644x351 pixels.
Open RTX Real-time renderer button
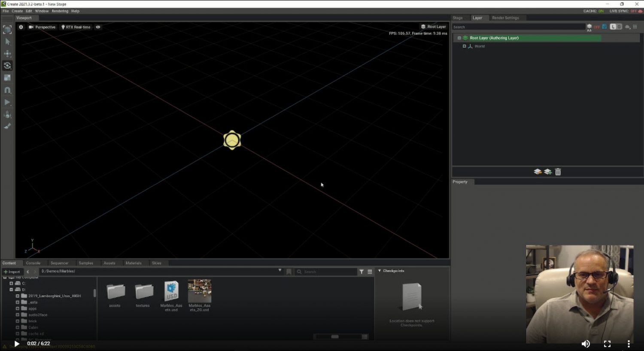click(x=76, y=27)
